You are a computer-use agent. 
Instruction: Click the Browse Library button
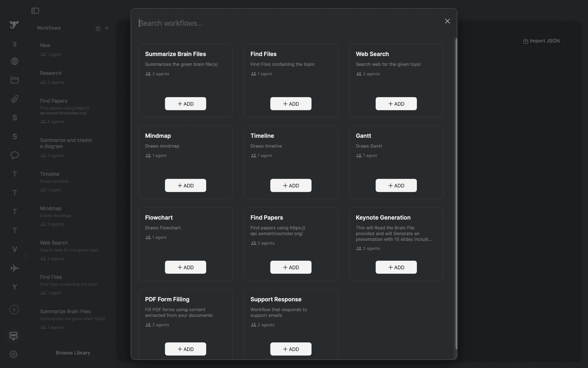pos(73,353)
